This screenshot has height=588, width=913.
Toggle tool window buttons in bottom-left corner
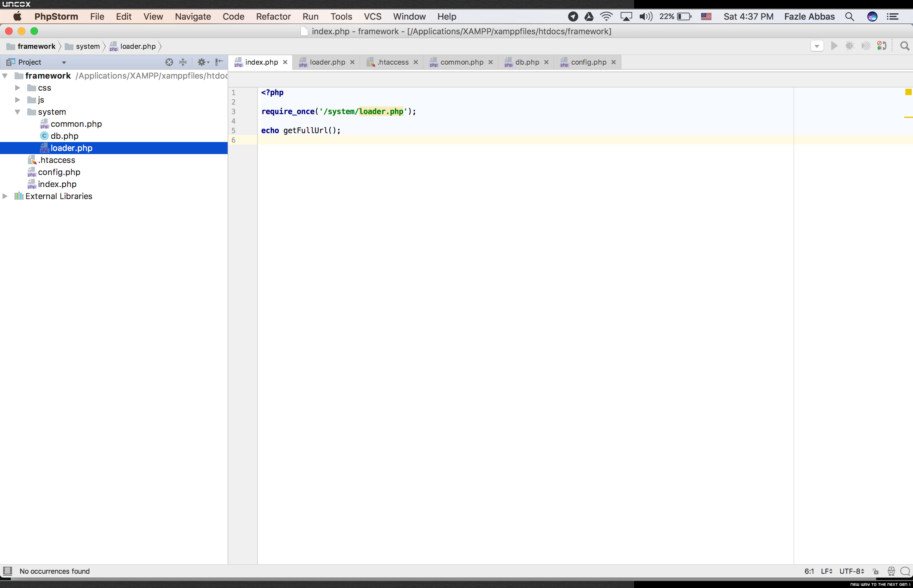8,571
